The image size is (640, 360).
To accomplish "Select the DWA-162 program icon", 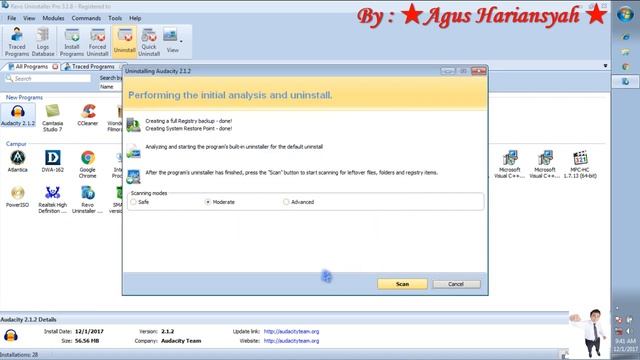I will tap(53, 162).
